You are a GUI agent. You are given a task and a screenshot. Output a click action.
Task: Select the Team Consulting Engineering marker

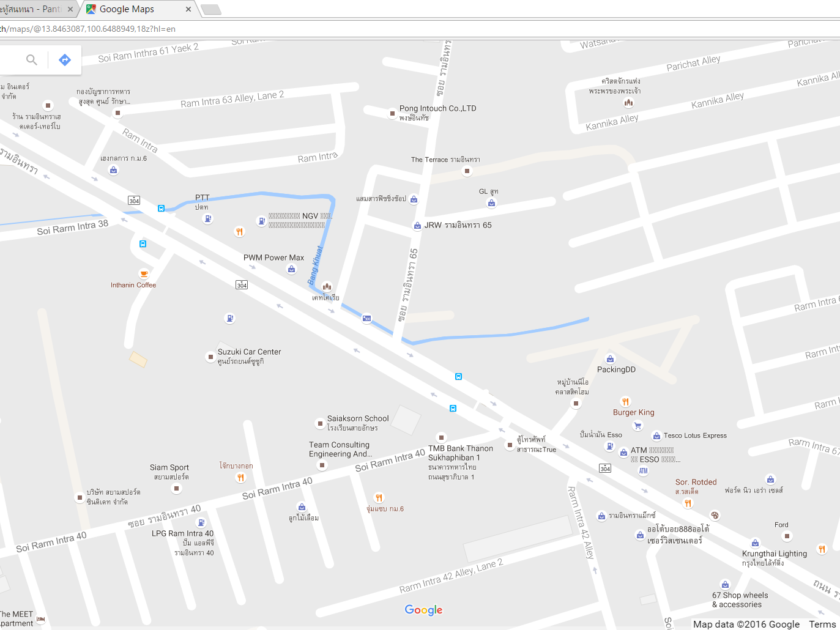coord(322,465)
